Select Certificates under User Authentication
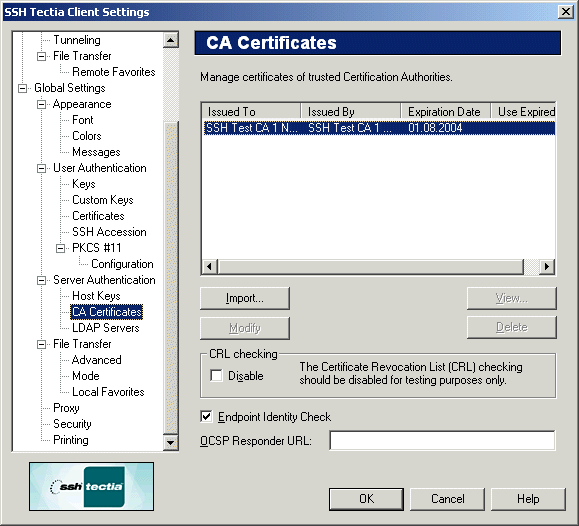The height and width of the screenshot is (526, 579). [x=98, y=216]
